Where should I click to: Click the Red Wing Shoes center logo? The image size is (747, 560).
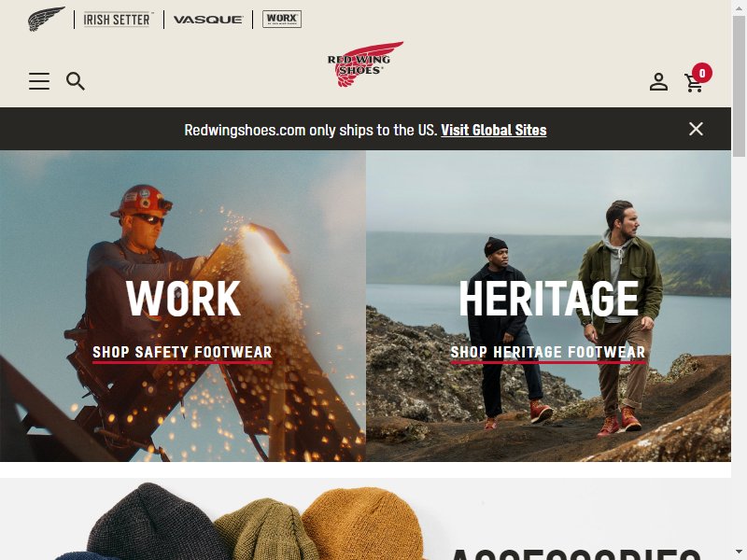pos(365,64)
